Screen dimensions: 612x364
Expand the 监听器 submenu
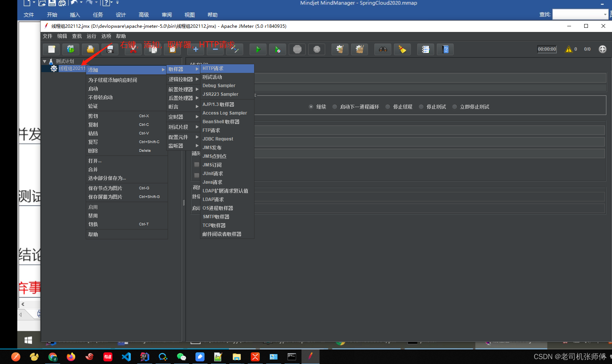point(183,146)
